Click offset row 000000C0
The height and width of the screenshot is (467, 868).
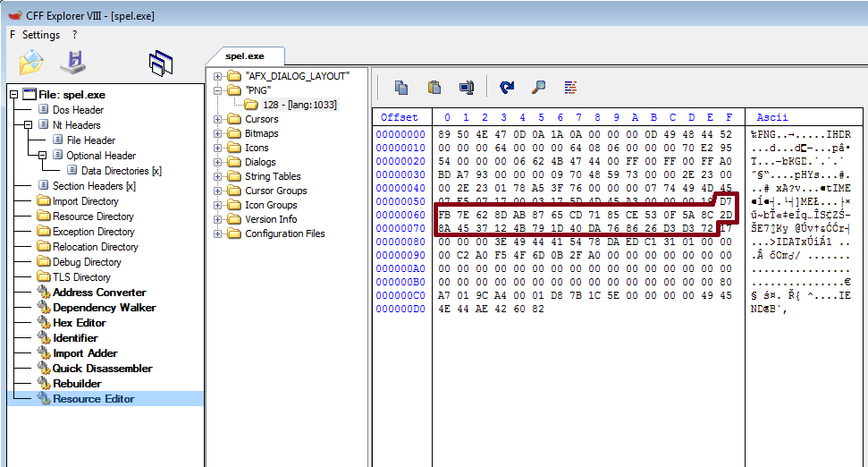(x=400, y=295)
